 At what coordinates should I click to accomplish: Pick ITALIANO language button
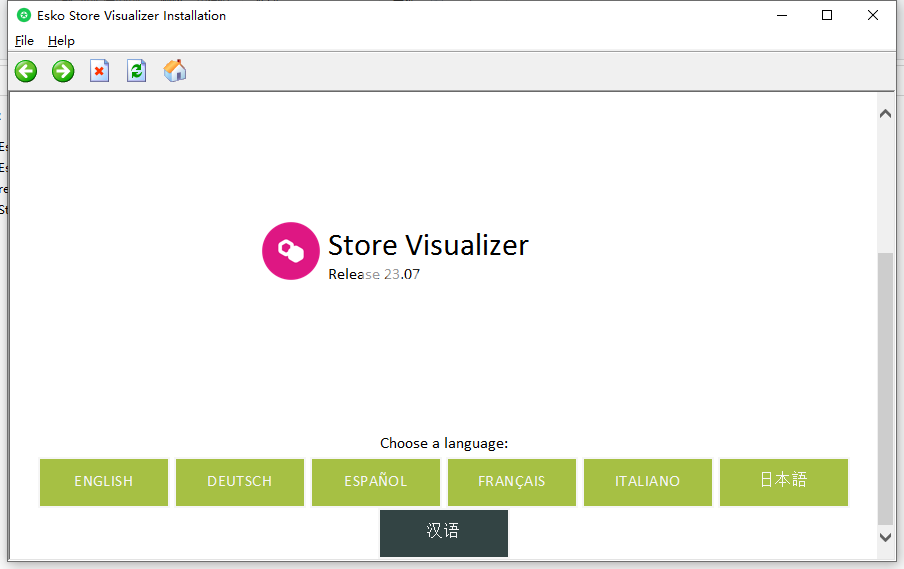[648, 482]
